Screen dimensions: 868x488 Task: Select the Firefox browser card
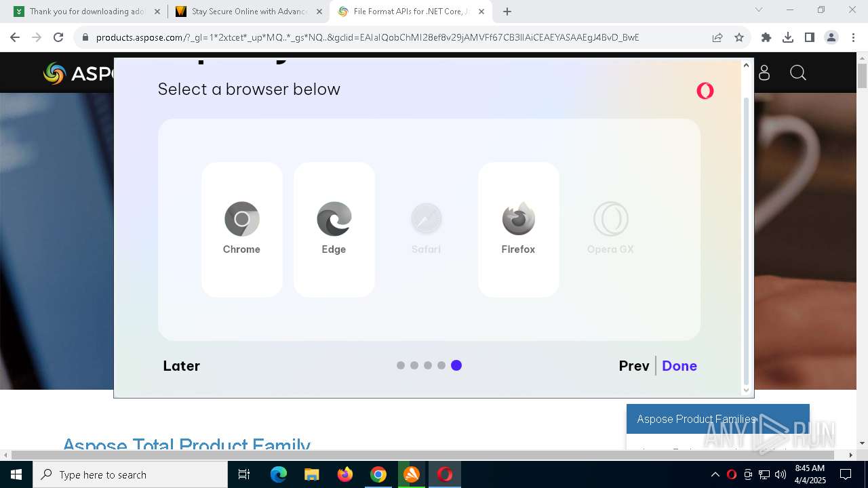[519, 229]
